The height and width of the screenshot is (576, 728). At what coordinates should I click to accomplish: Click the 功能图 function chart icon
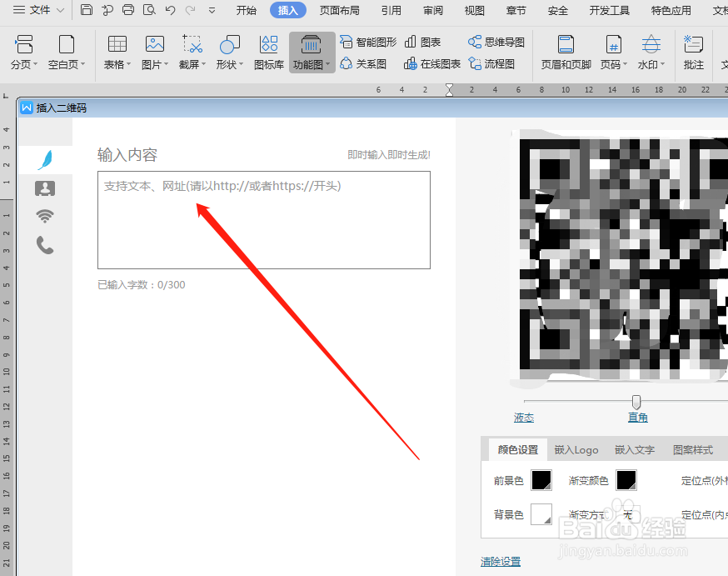[311, 44]
